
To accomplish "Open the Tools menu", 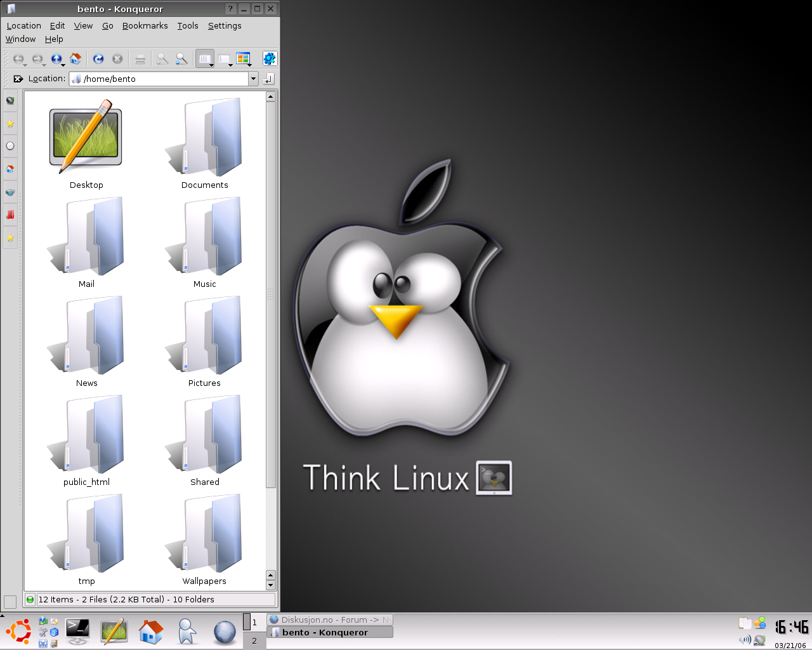I will point(188,26).
